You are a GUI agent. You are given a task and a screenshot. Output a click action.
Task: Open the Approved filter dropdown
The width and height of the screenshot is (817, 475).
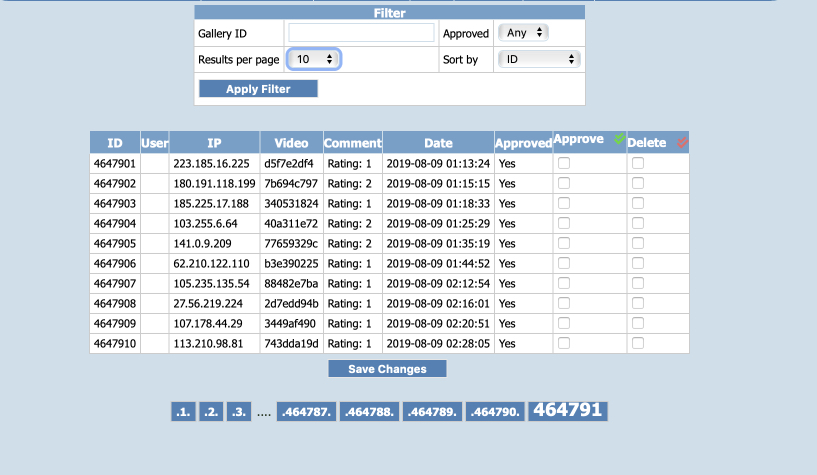pos(524,33)
